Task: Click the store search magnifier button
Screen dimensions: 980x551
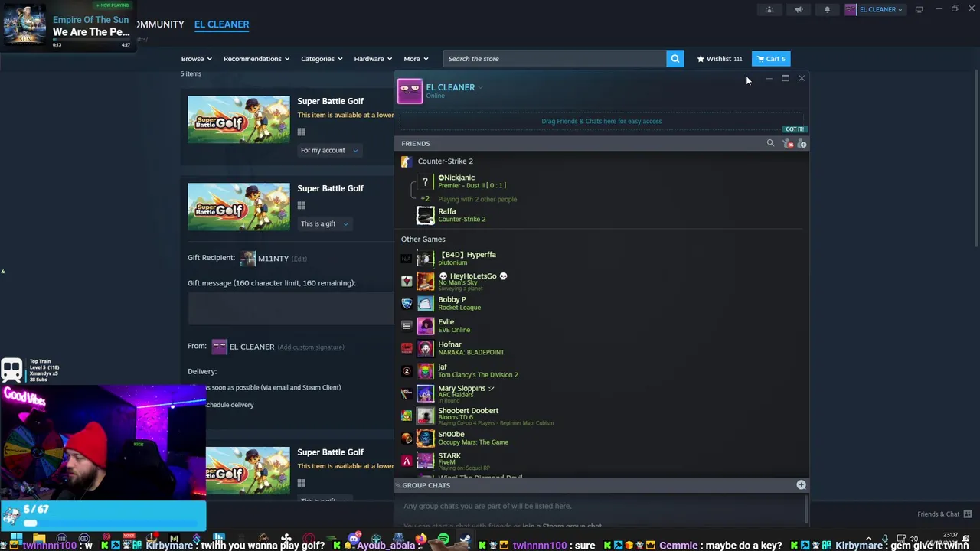Action: (675, 59)
